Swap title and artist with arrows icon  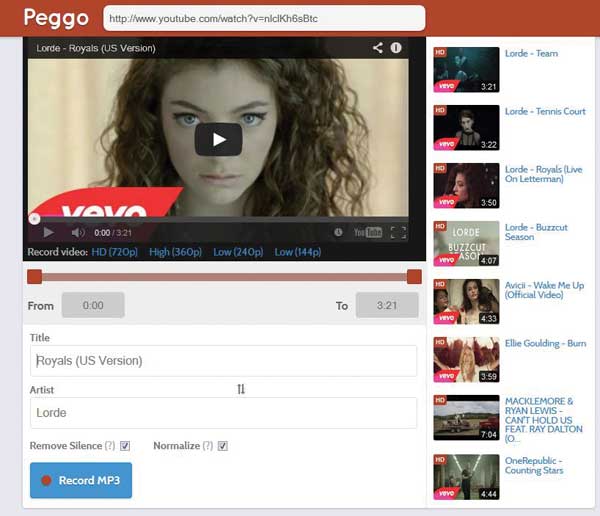pyautogui.click(x=241, y=389)
